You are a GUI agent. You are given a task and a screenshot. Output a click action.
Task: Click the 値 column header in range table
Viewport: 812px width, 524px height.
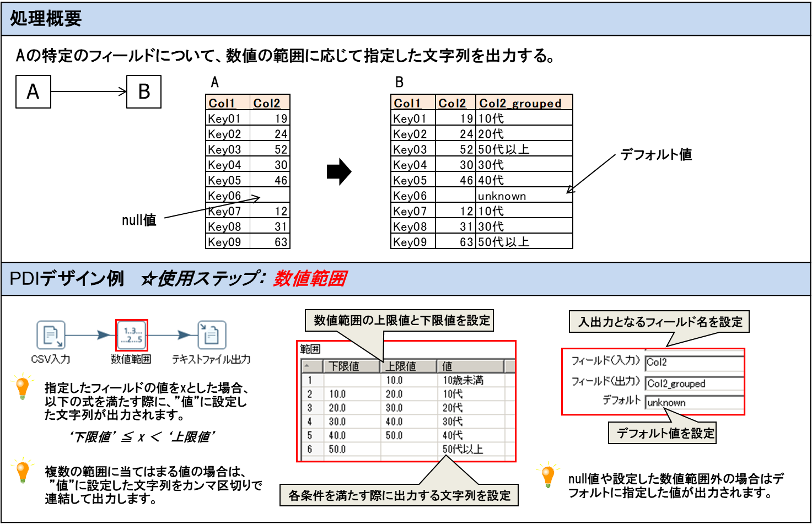(x=471, y=366)
